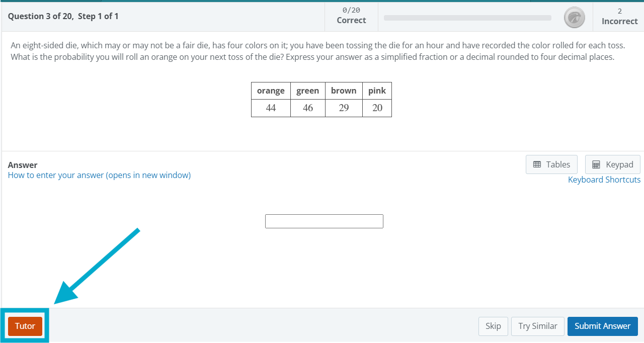Screen dimensions: 644x343
Task: Focus the answer input box
Action: (x=324, y=221)
